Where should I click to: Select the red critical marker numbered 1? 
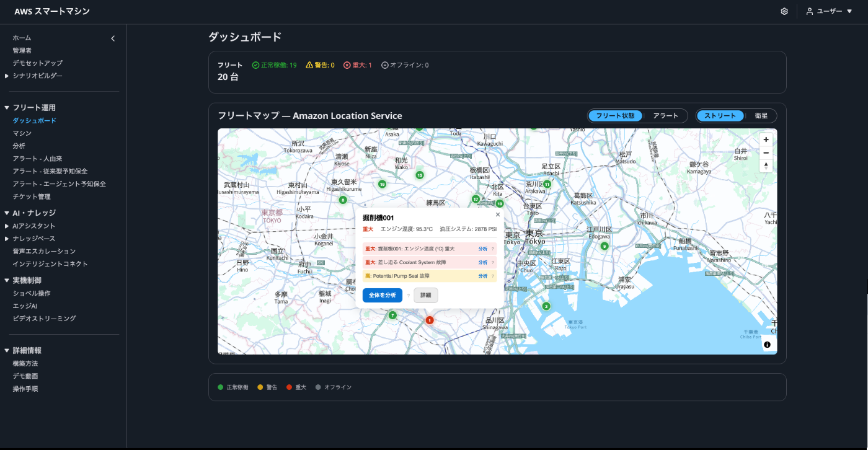(x=429, y=320)
